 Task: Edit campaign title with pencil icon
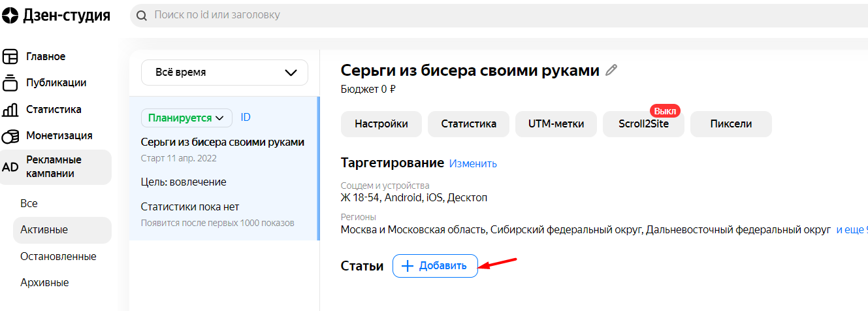click(x=611, y=71)
